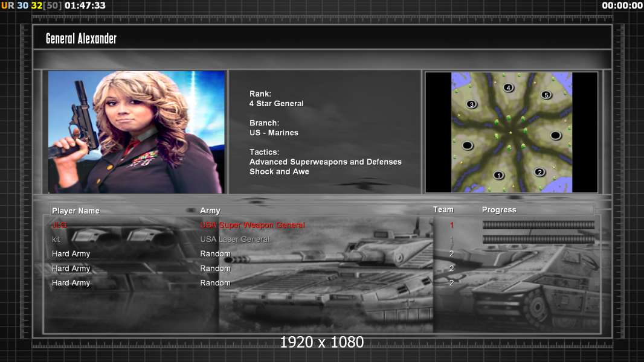Click the Army column header
The image size is (644, 362).
click(210, 211)
